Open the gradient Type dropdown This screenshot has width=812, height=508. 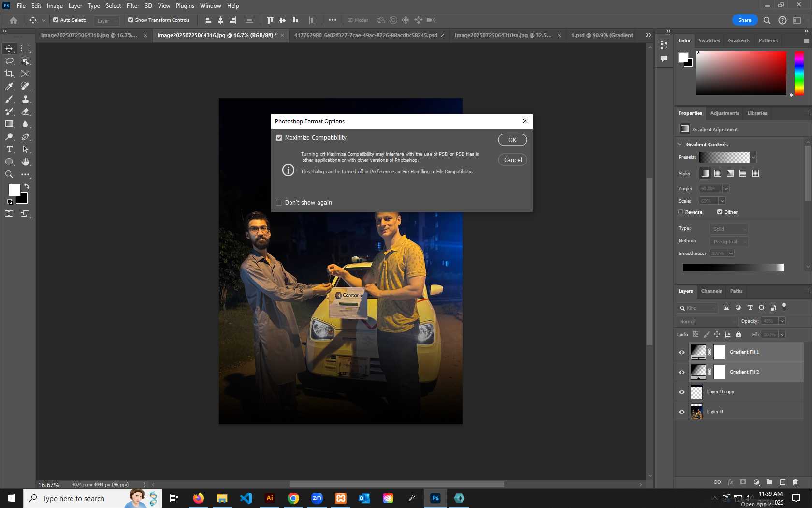click(729, 229)
